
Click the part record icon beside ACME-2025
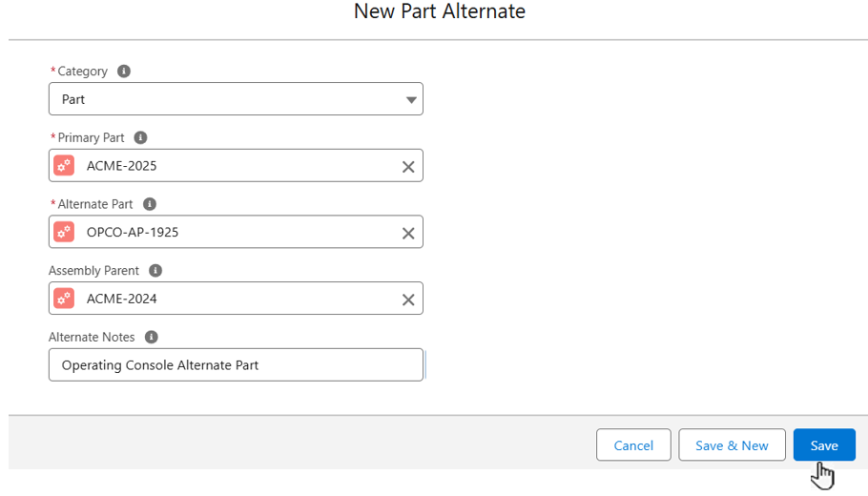point(64,166)
